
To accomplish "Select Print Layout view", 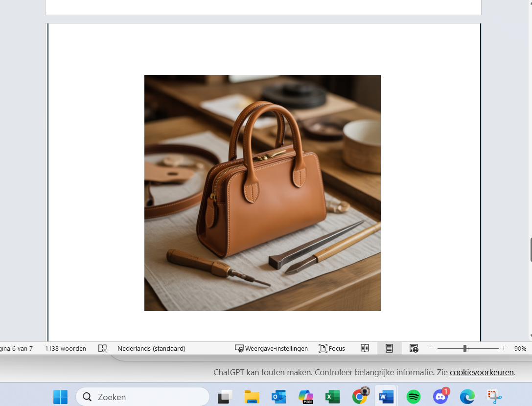I will (x=389, y=348).
